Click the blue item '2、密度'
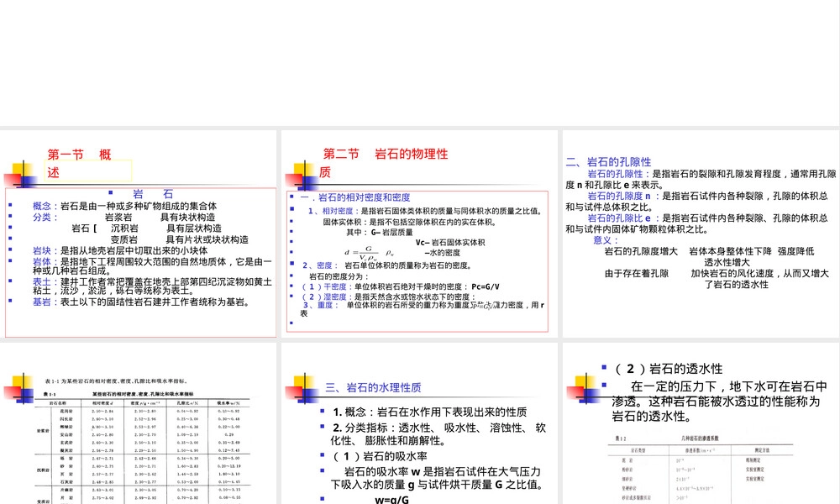The height and width of the screenshot is (504, 840). coord(318,265)
